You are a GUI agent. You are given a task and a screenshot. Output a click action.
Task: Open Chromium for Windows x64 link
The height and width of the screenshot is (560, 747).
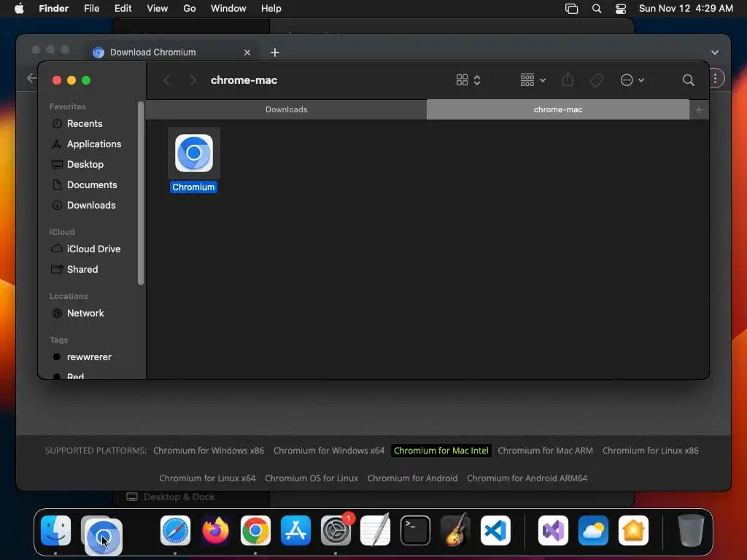click(x=329, y=451)
